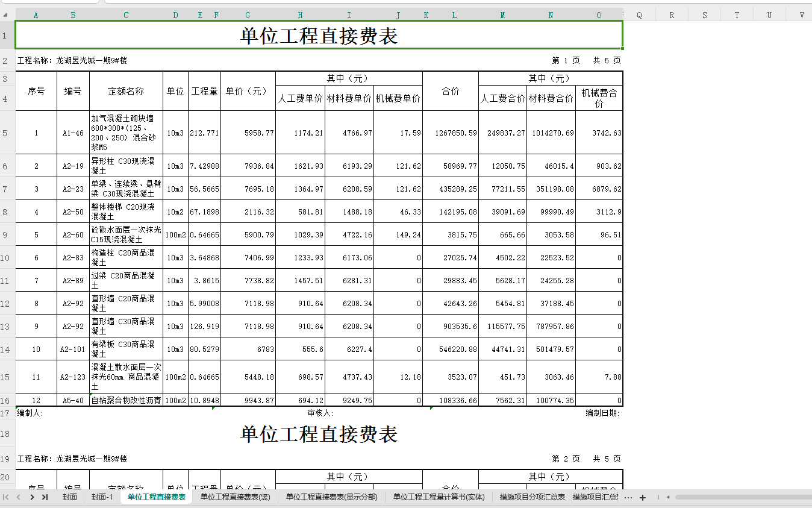Click the 审核人: cell

(320, 413)
